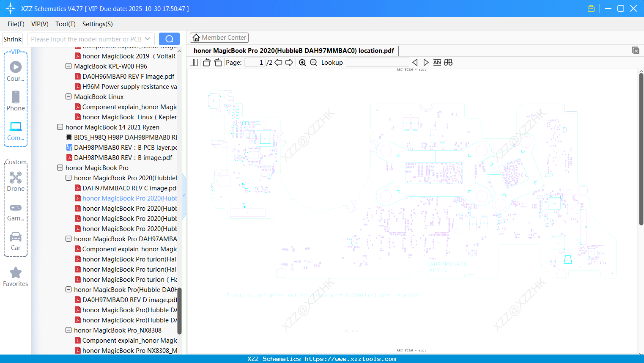This screenshot has width=644, height=363.
Task: Open the File(F) menu
Action: (16, 24)
